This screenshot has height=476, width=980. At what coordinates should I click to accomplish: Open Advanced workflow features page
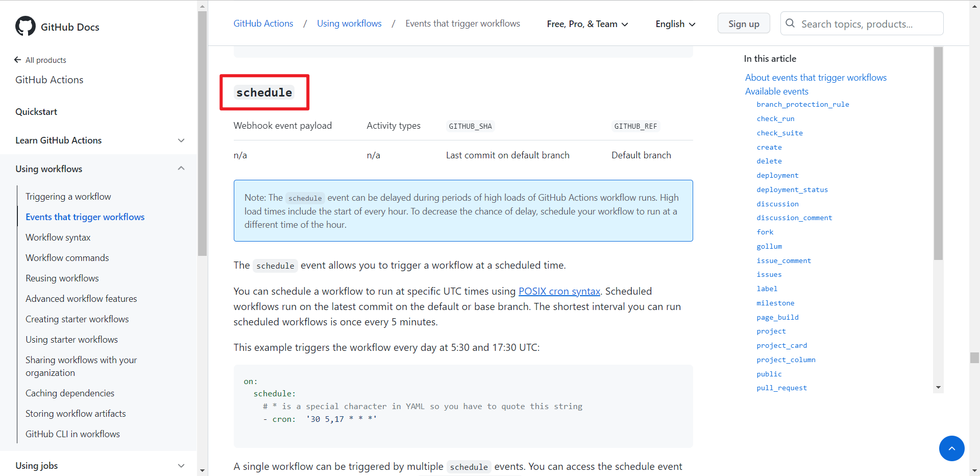tap(81, 299)
